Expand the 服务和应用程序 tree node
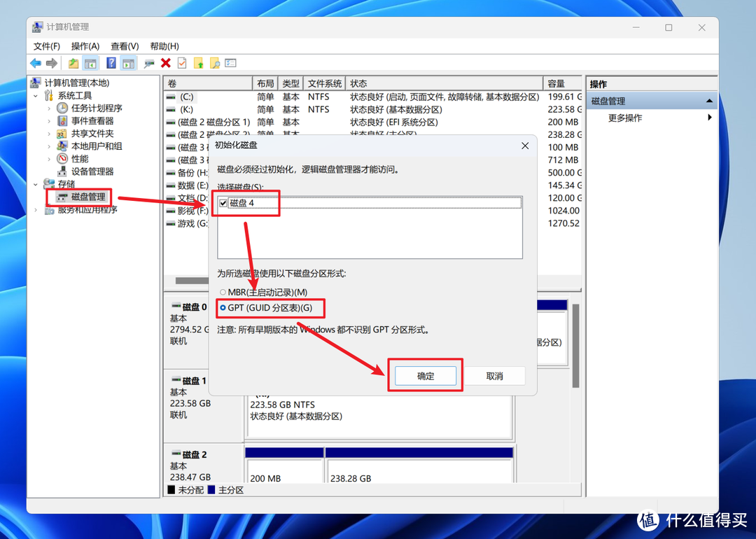The height and width of the screenshot is (539, 756). pyautogui.click(x=36, y=210)
